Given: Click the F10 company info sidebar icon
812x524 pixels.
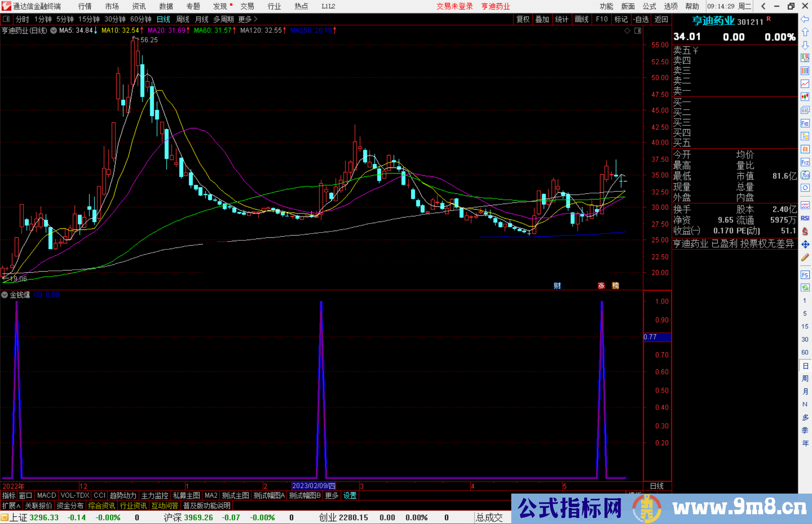Looking at the screenshot, I should coord(805,123).
